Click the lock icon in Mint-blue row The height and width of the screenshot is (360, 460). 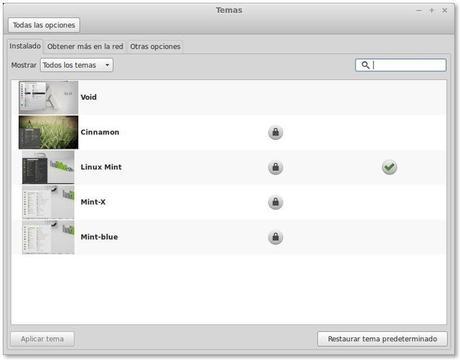pyautogui.click(x=275, y=237)
